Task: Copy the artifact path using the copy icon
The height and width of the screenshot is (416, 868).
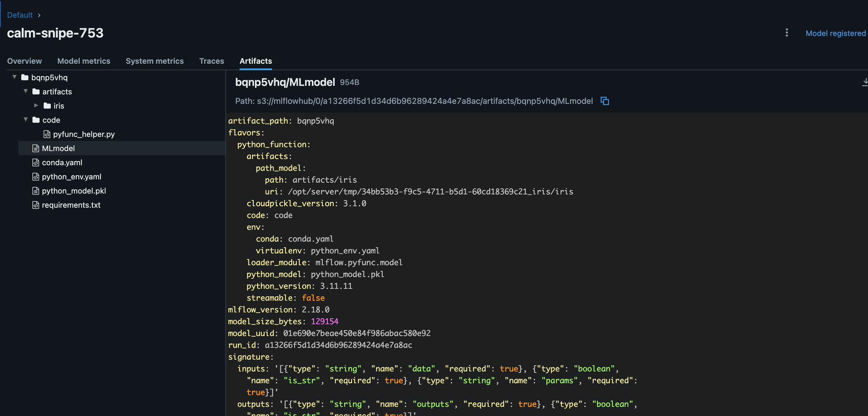Action: [605, 101]
